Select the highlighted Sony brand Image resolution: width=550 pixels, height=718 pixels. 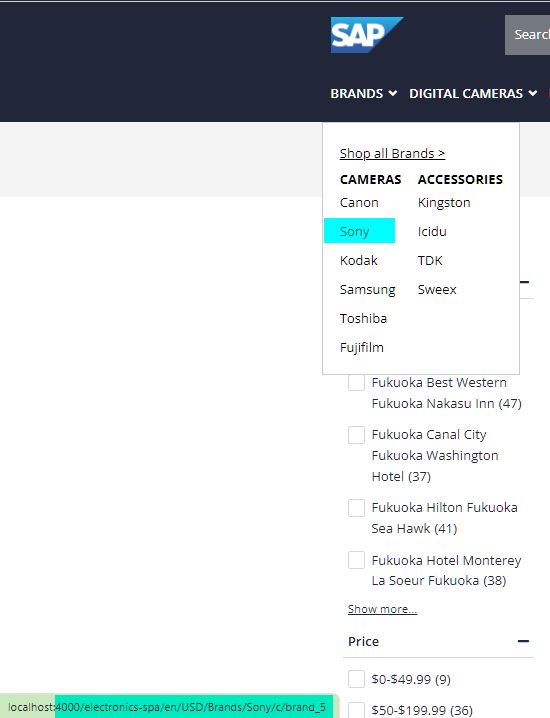(x=359, y=231)
